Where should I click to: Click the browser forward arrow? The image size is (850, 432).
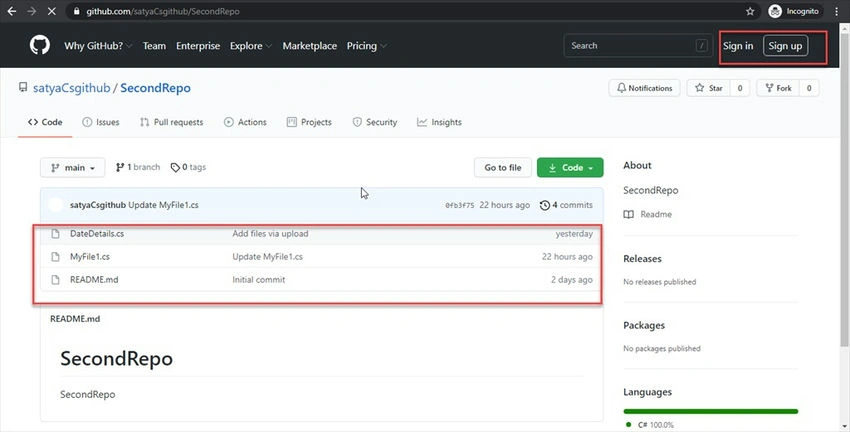(x=31, y=11)
